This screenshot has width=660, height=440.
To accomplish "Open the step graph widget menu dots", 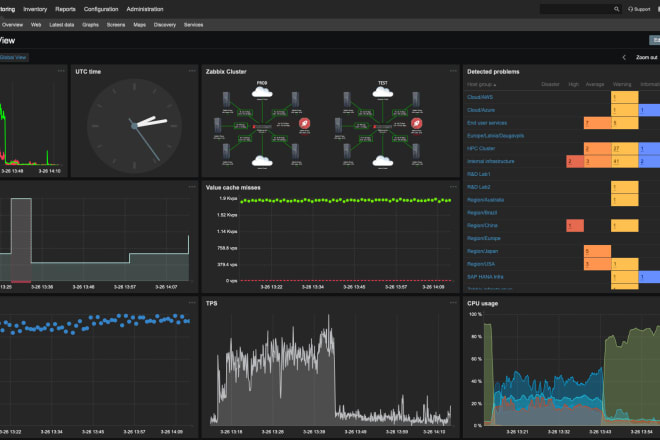I will pyautogui.click(x=192, y=187).
